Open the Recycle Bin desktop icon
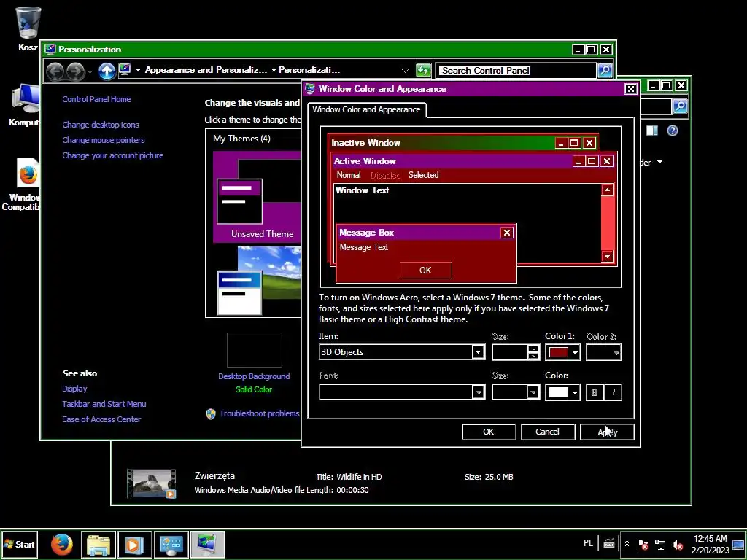This screenshot has height=560, width=747. point(28,24)
